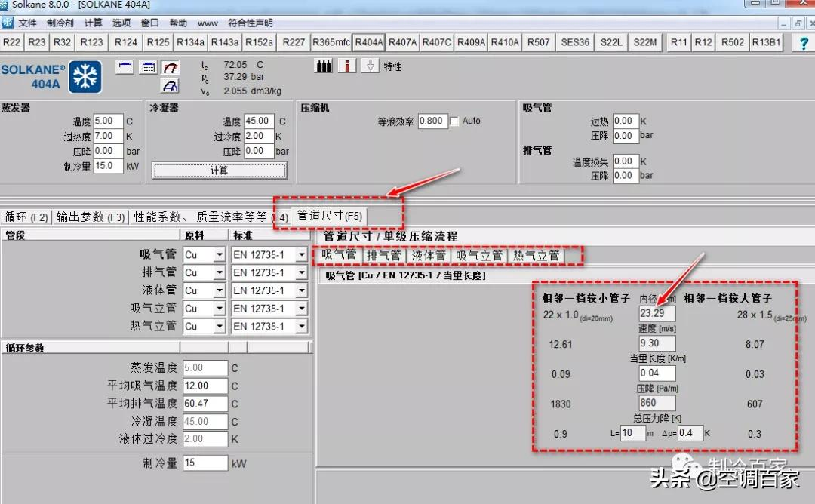Viewport: 815px width, 504px height.
Task: Select the red cycle diagram icon
Action: pyautogui.click(x=171, y=67)
